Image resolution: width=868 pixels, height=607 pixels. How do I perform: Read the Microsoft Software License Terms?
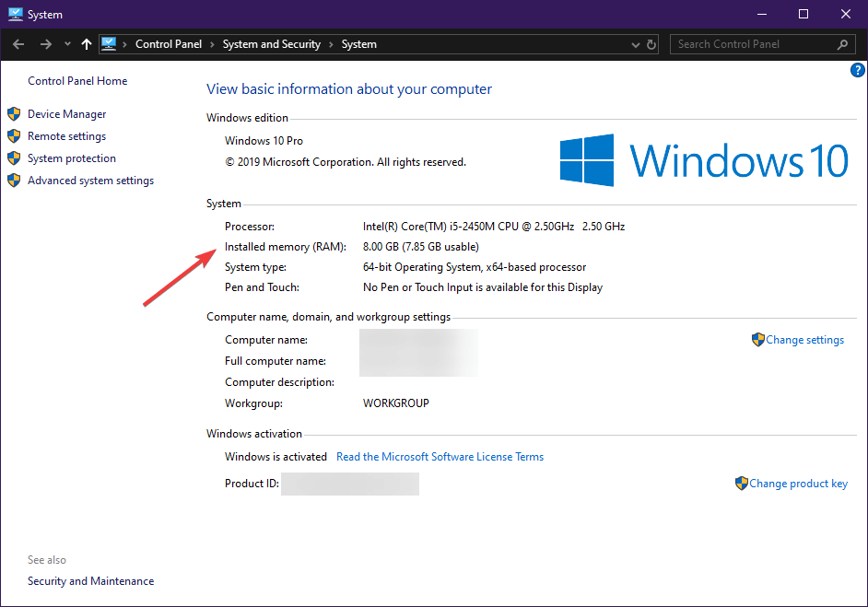(x=440, y=457)
